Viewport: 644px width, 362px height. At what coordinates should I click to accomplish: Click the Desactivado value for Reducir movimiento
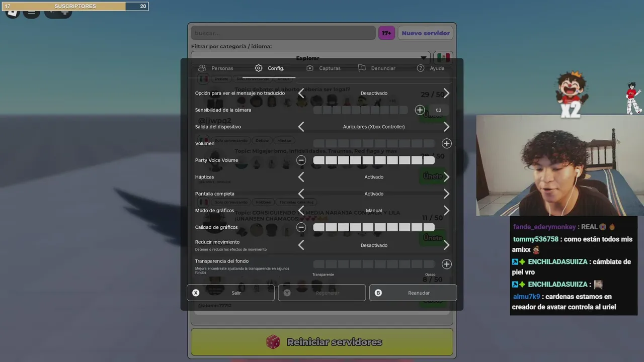(x=374, y=245)
